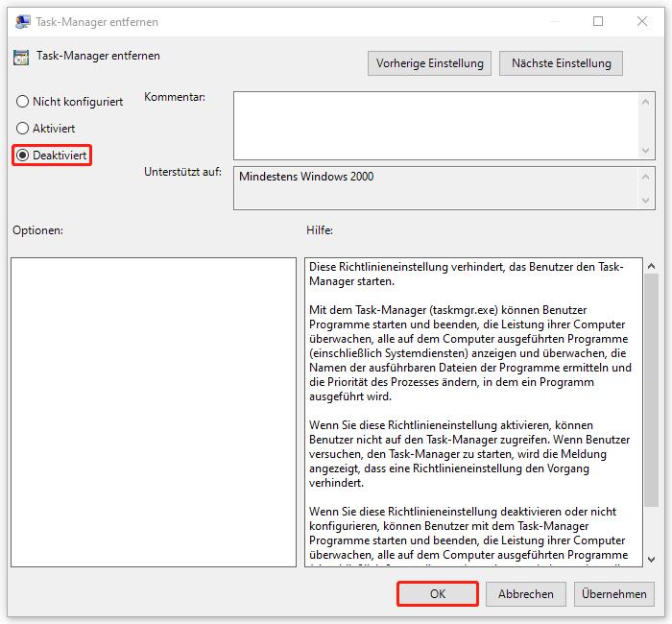Go to Vorherige Einstellung
672x624 pixels.
(429, 63)
